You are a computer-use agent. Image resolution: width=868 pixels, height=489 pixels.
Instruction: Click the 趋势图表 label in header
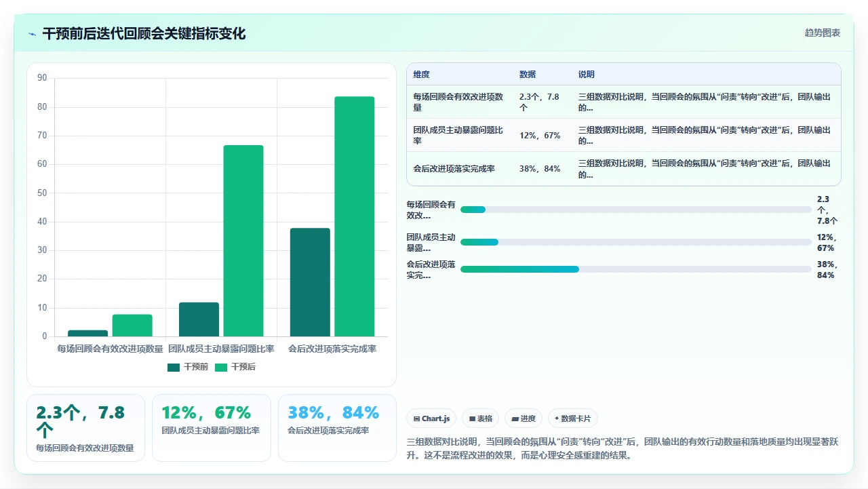click(x=823, y=33)
